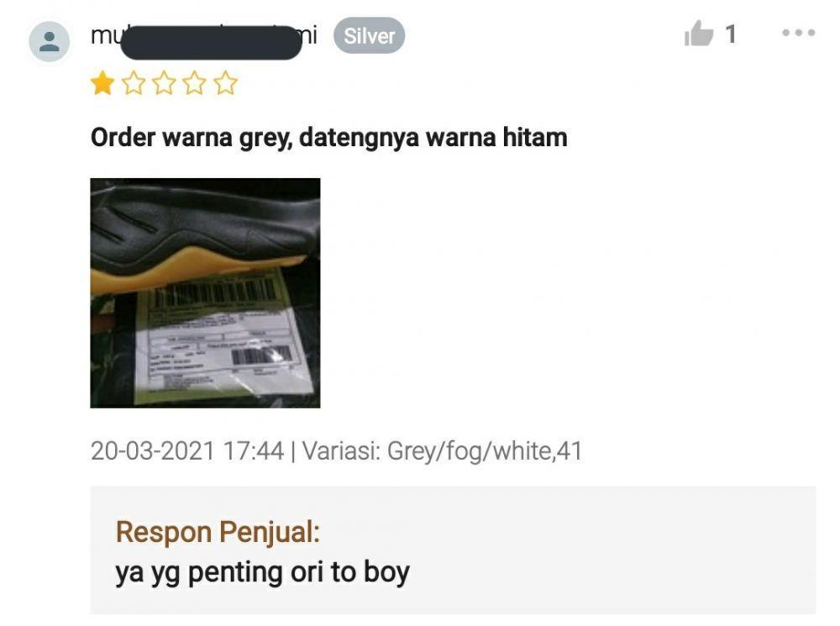Open the three-dot more options menu
This screenshot has width=840, height=626.
click(798, 33)
